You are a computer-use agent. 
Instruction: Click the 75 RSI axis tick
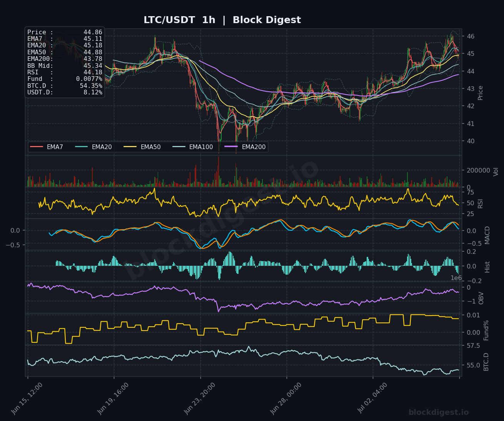pos(471,193)
